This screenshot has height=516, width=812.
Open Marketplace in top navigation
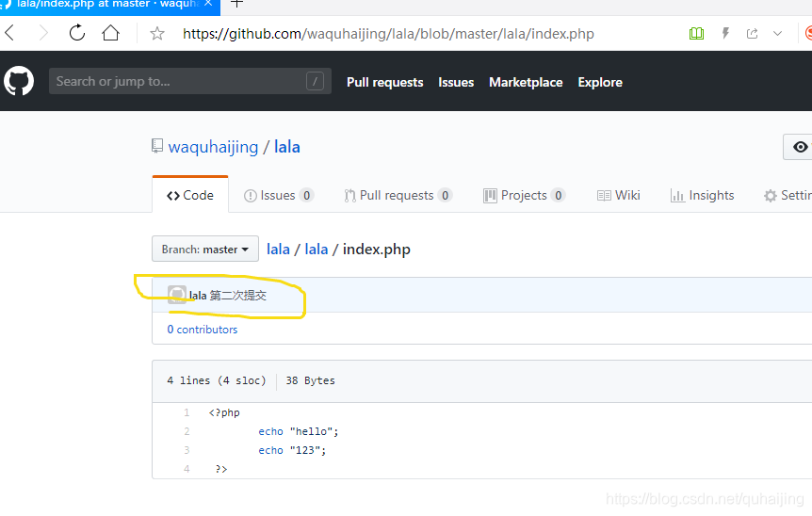[x=526, y=82]
